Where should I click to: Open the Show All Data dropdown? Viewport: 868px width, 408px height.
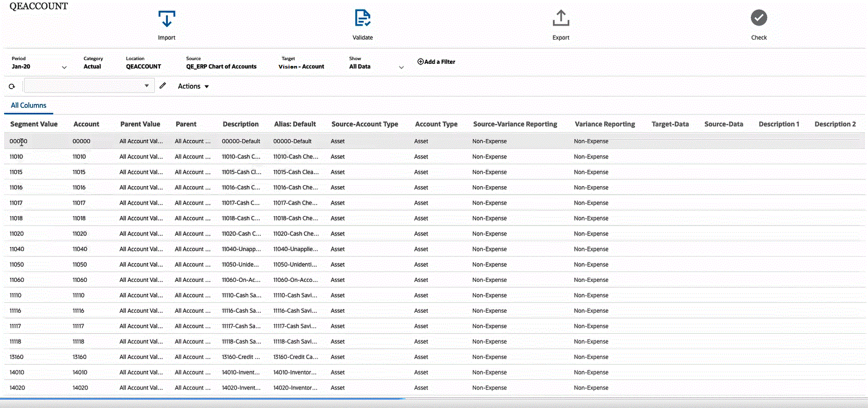401,67
